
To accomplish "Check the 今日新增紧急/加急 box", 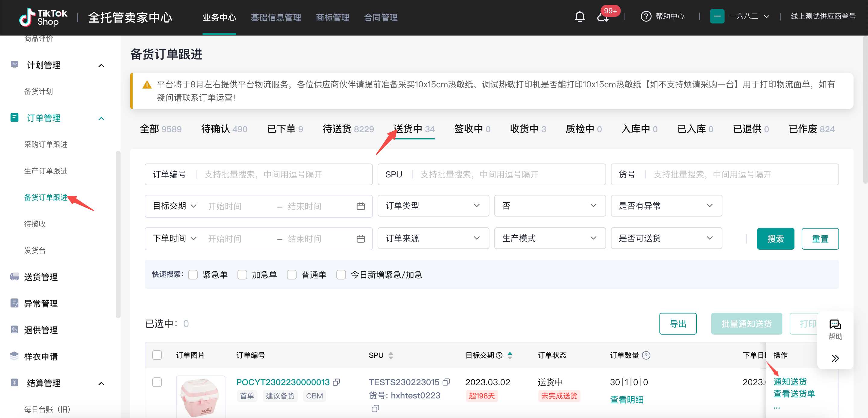I will tap(341, 275).
